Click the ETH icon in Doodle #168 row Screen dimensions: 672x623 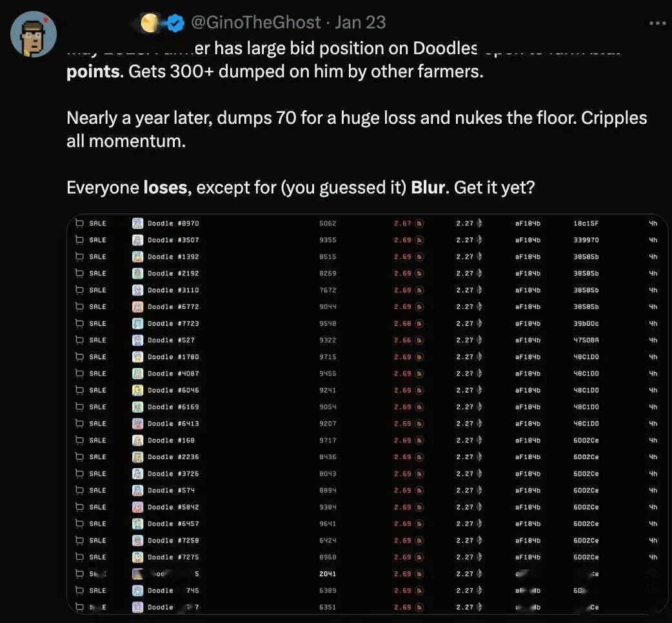(x=479, y=440)
